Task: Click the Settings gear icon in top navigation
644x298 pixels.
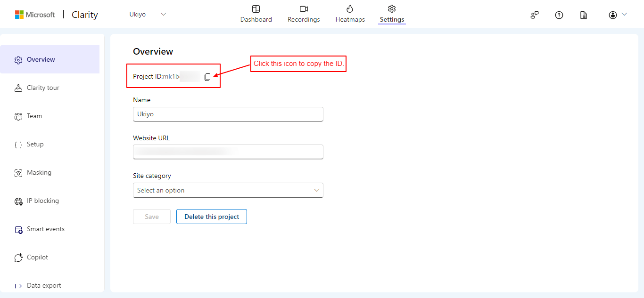Action: point(392,9)
